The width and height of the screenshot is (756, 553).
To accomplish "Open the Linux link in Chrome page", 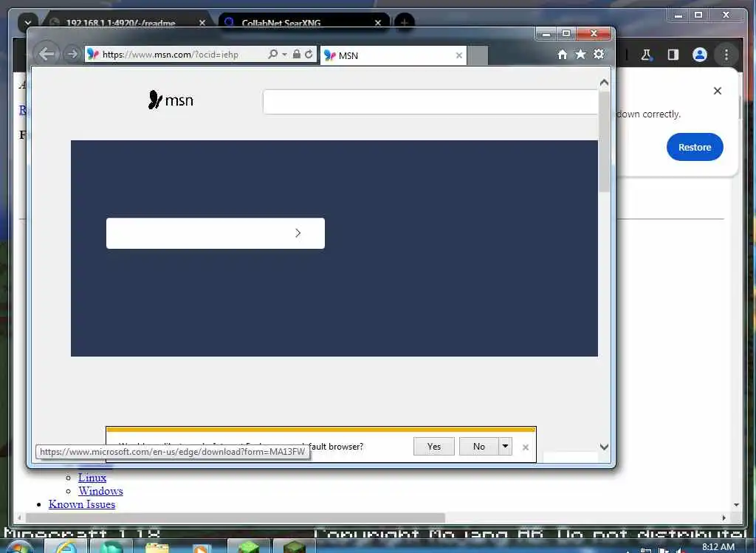I will point(92,477).
